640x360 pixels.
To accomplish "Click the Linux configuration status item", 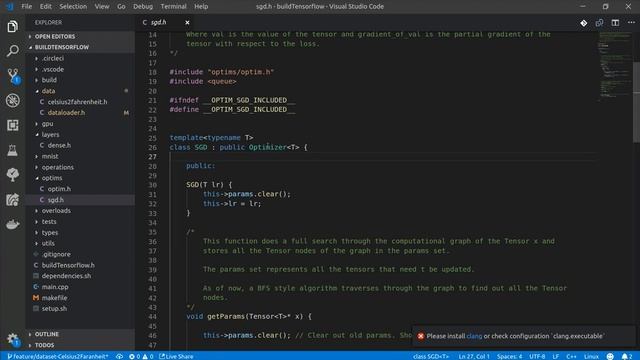I will [x=591, y=356].
